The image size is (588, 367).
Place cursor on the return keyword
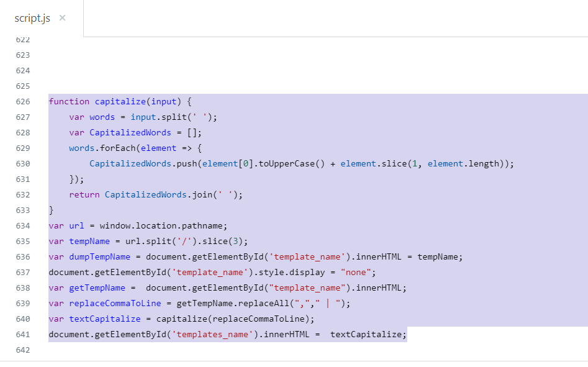pos(84,194)
